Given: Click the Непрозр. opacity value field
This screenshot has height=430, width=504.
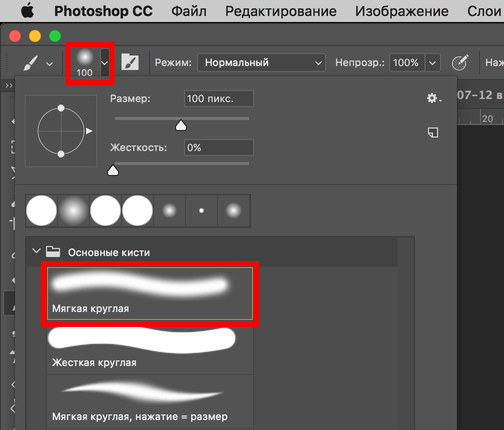Looking at the screenshot, I should (x=406, y=62).
